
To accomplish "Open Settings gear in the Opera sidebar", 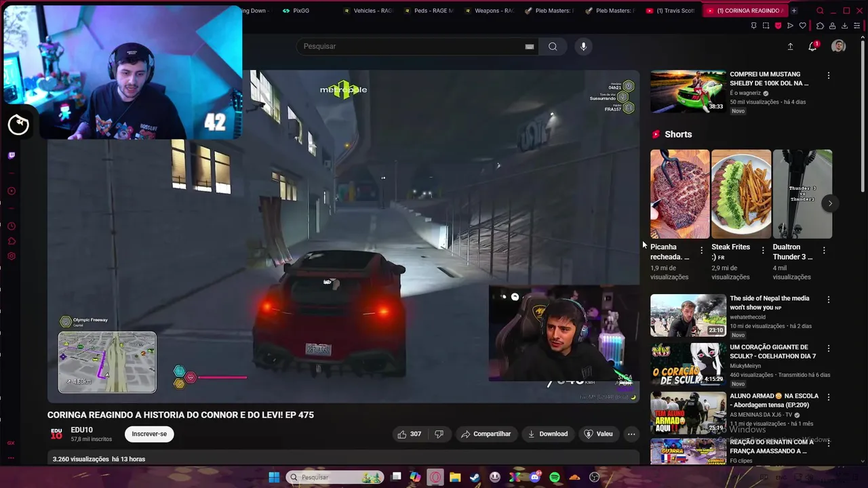I will click(x=12, y=256).
